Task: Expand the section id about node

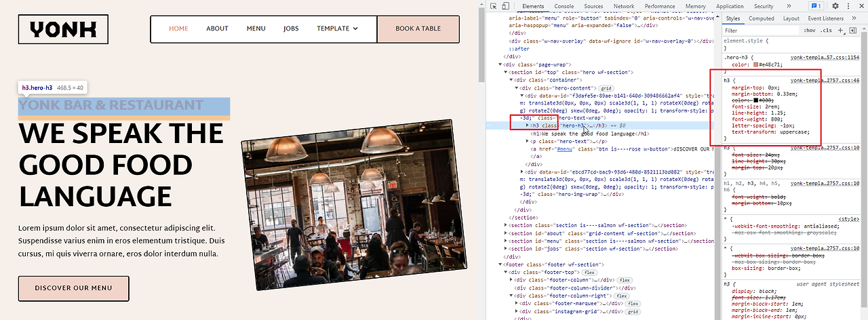Action: pyautogui.click(x=506, y=233)
